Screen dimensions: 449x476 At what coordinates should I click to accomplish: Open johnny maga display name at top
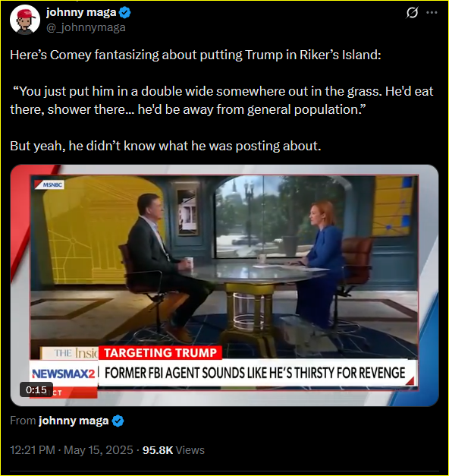click(x=81, y=12)
